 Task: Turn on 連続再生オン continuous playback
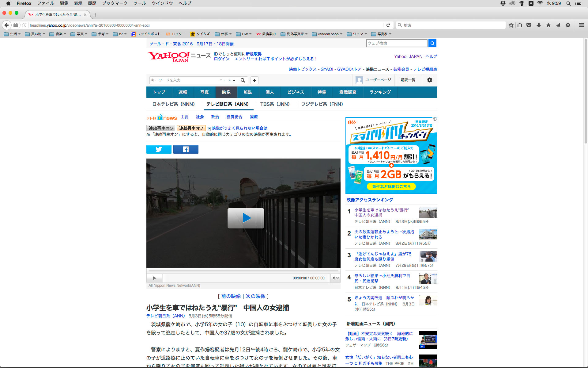pos(161,128)
